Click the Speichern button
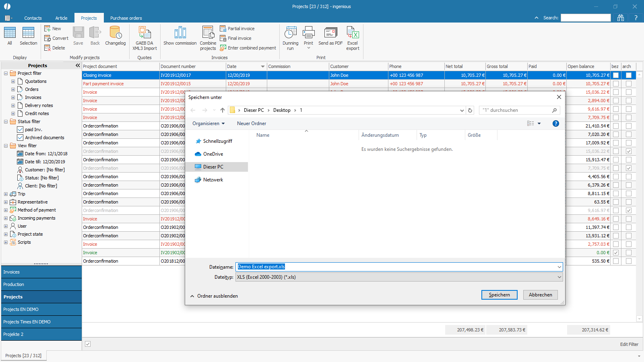The image size is (644, 362). [x=499, y=295]
